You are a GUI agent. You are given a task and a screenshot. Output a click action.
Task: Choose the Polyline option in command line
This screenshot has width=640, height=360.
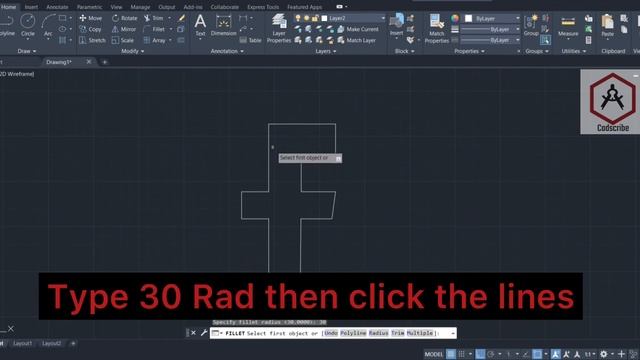(353, 333)
